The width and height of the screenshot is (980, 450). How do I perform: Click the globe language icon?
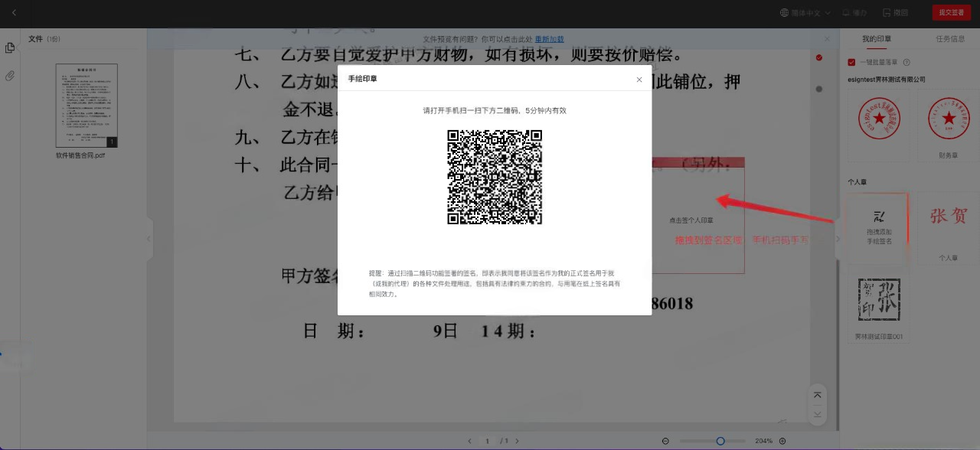(784, 13)
